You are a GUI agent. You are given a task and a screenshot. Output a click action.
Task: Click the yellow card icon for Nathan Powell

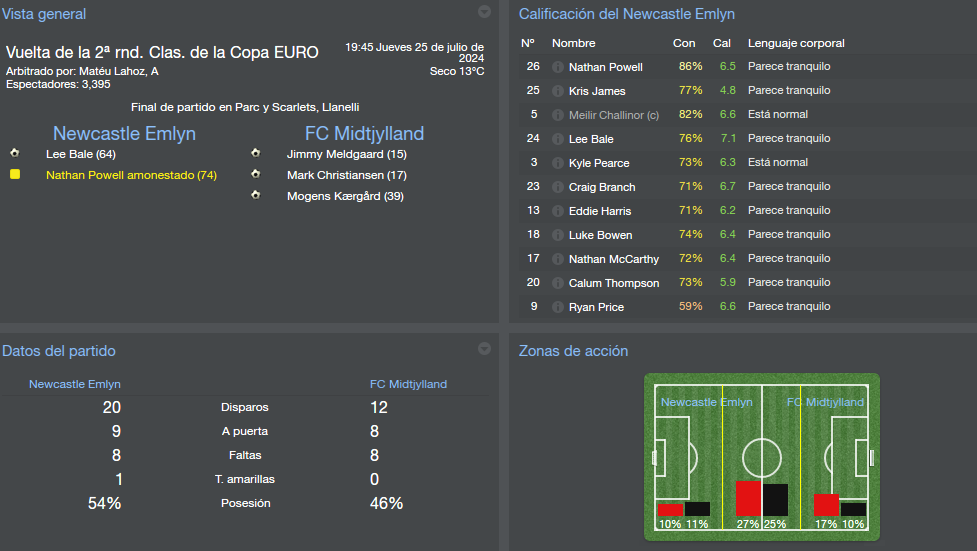click(15, 175)
